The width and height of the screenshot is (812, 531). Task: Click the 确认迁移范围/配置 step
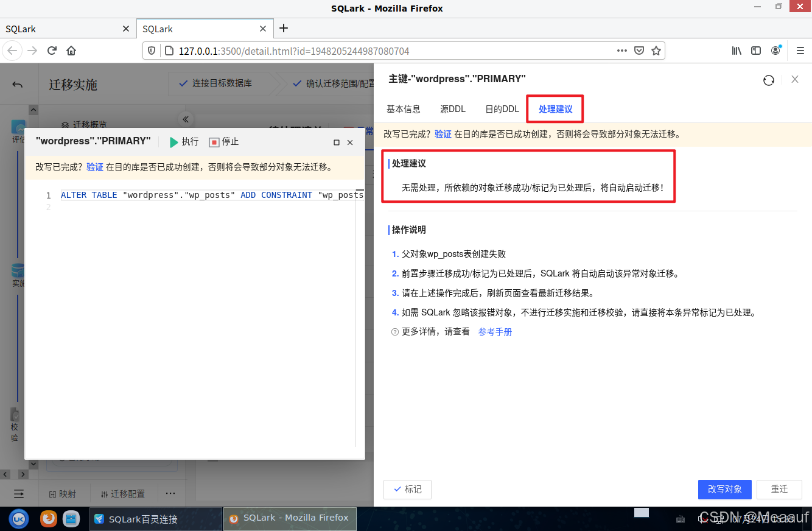coord(335,83)
